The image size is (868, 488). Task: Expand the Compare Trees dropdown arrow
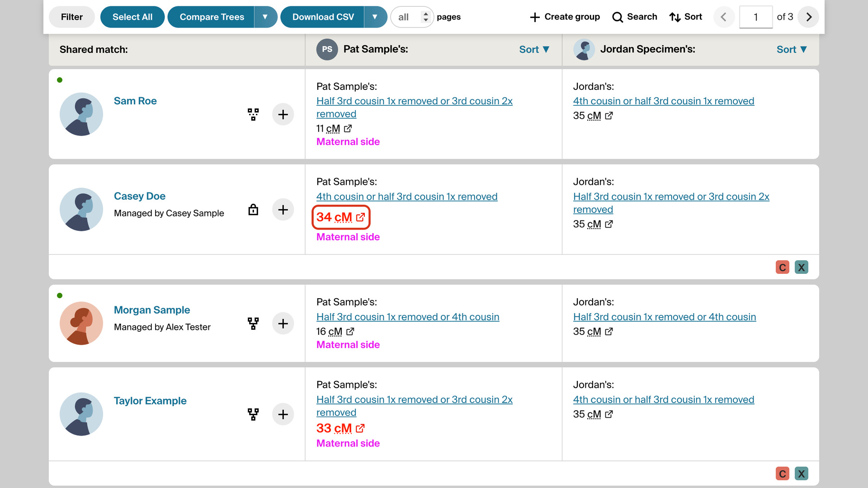click(x=265, y=17)
